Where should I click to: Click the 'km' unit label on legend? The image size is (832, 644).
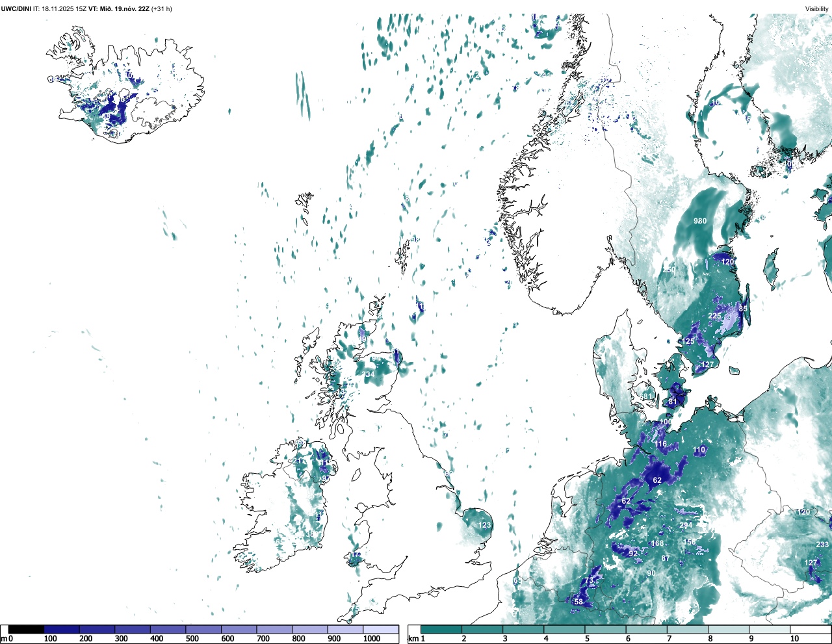pyautogui.click(x=413, y=639)
